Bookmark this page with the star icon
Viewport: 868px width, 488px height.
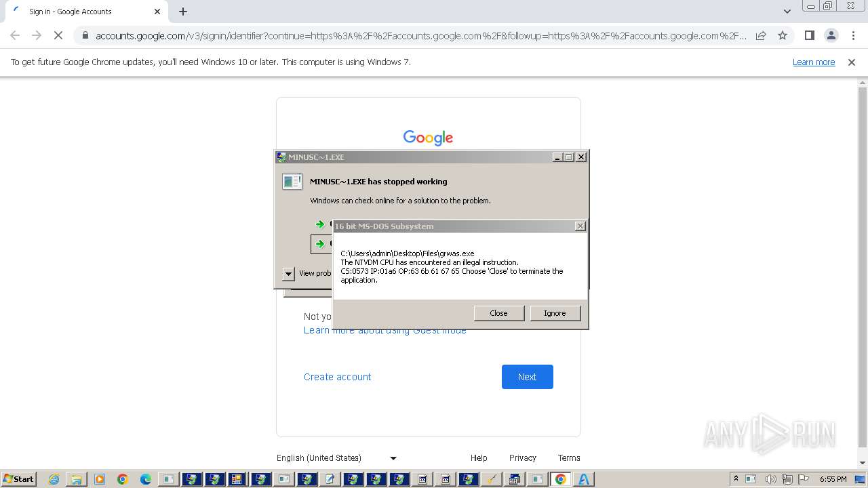point(783,35)
